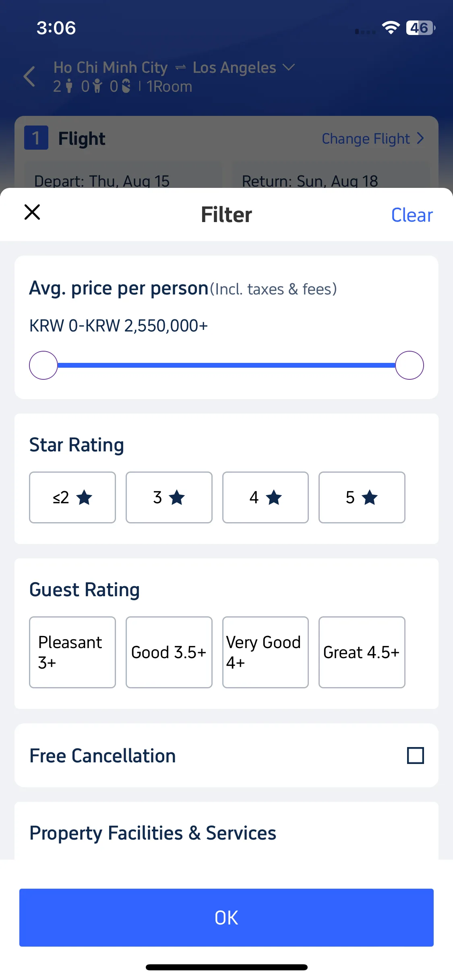Enable the Free Cancellation checkbox
The width and height of the screenshot is (453, 980).
415,756
